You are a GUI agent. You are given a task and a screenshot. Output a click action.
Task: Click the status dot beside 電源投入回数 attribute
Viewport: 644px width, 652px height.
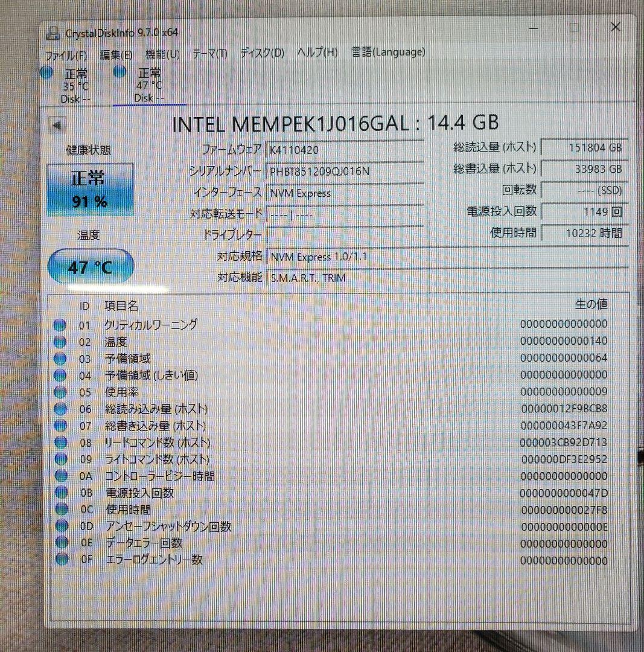click(60, 493)
